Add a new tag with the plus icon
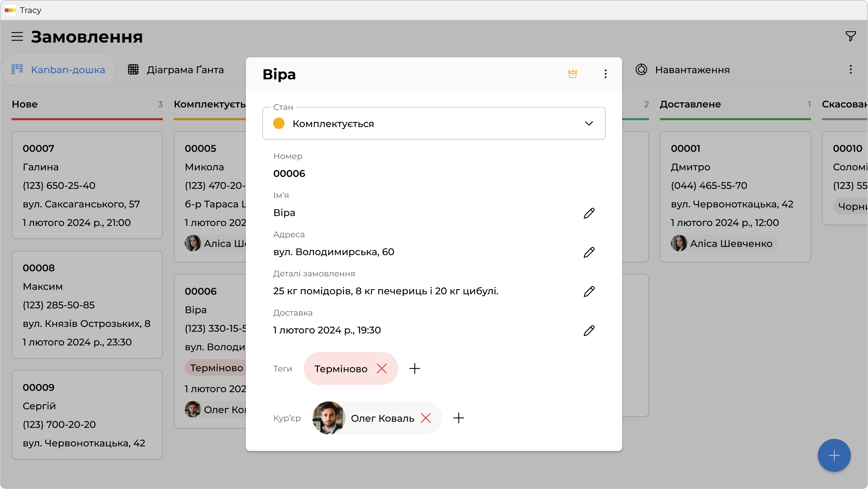Image resolution: width=868 pixels, height=489 pixels. 414,368
